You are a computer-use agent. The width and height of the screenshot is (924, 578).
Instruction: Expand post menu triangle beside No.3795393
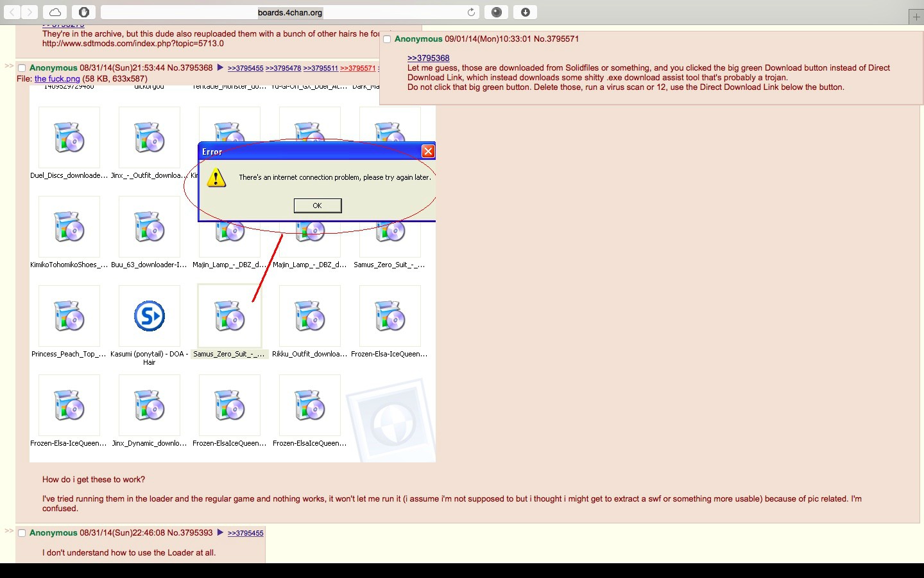(220, 532)
